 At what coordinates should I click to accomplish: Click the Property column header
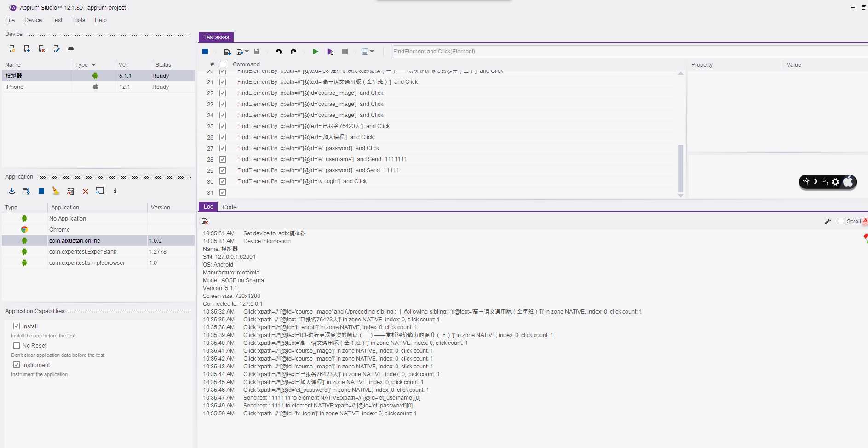735,65
